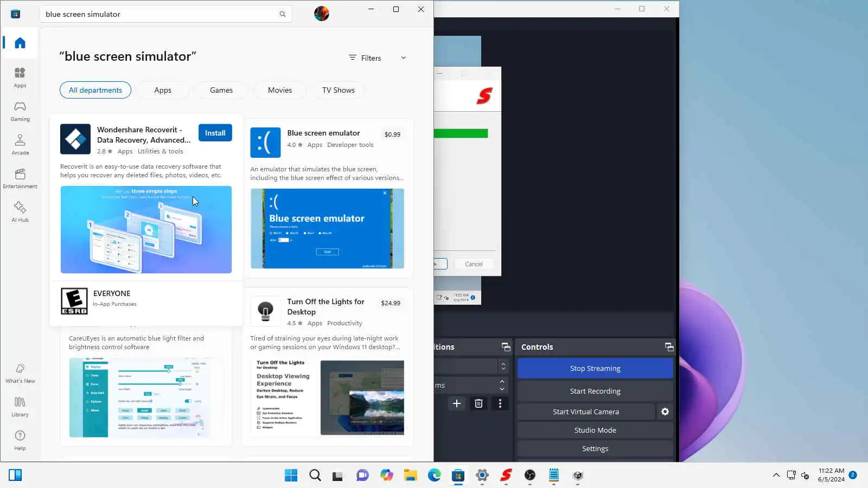Go to Home in Microsoft Store sidebar
868x488 pixels.
[x=20, y=43]
